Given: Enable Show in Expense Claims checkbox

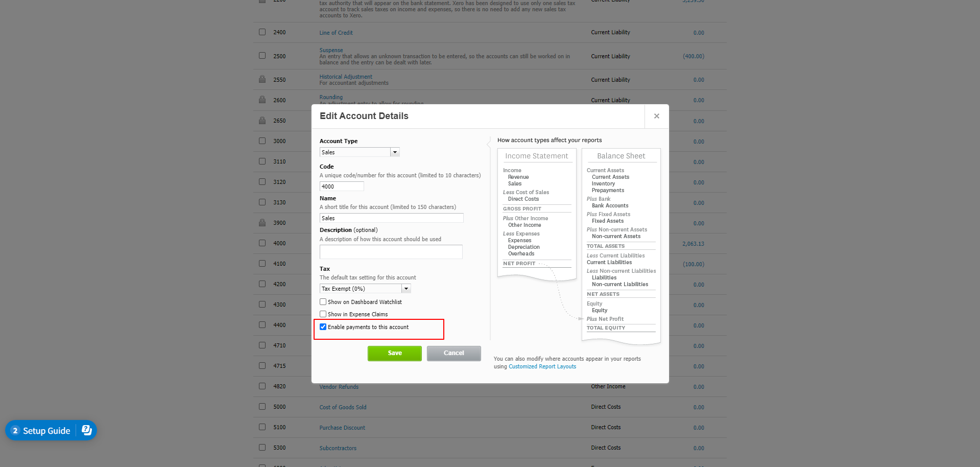Looking at the screenshot, I should 323,314.
